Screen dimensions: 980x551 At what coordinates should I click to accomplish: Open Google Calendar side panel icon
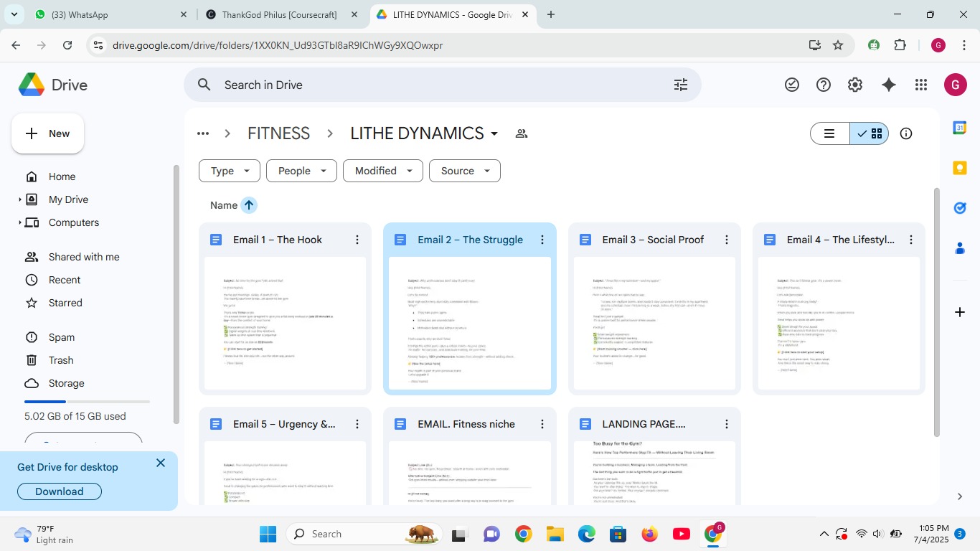(960, 128)
